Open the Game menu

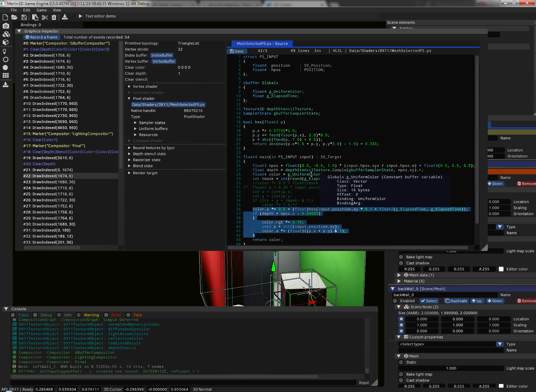pyautogui.click(x=42, y=10)
